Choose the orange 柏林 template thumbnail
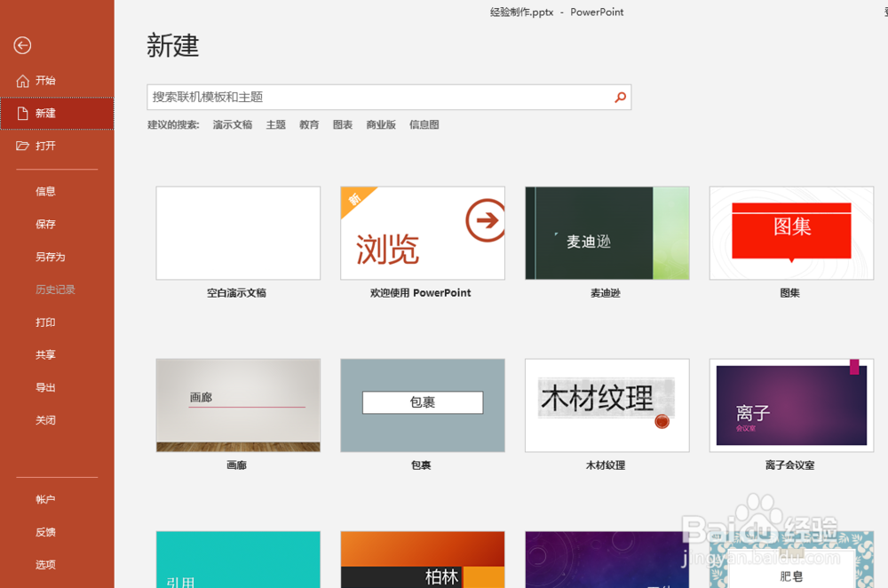 423,560
